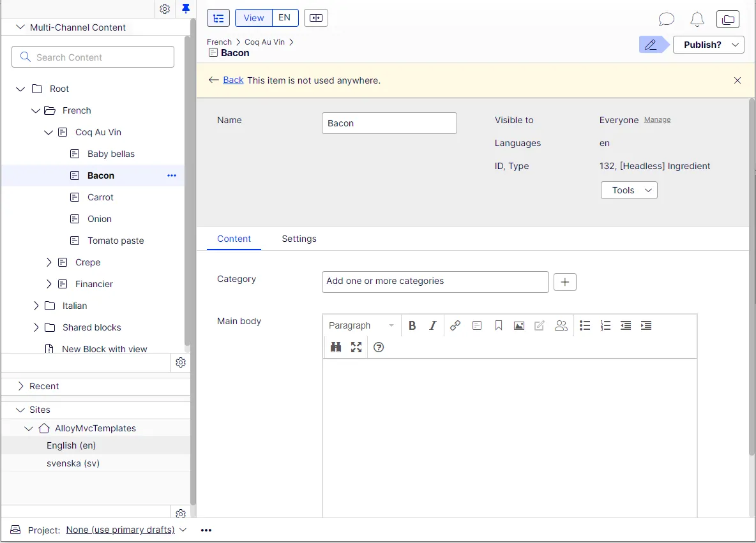Apply bulleted list formatting
Image resolution: width=756 pixels, height=543 pixels.
(585, 325)
